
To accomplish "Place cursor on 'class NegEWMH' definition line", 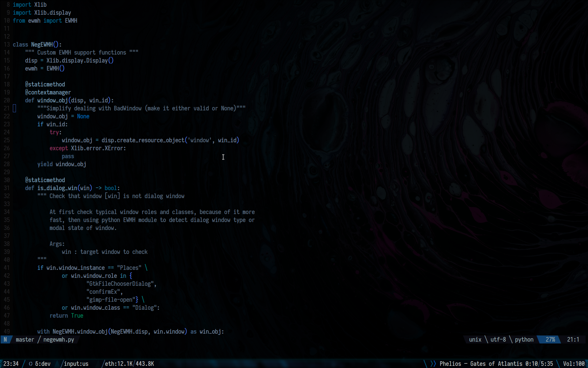I will pyautogui.click(x=42, y=44).
